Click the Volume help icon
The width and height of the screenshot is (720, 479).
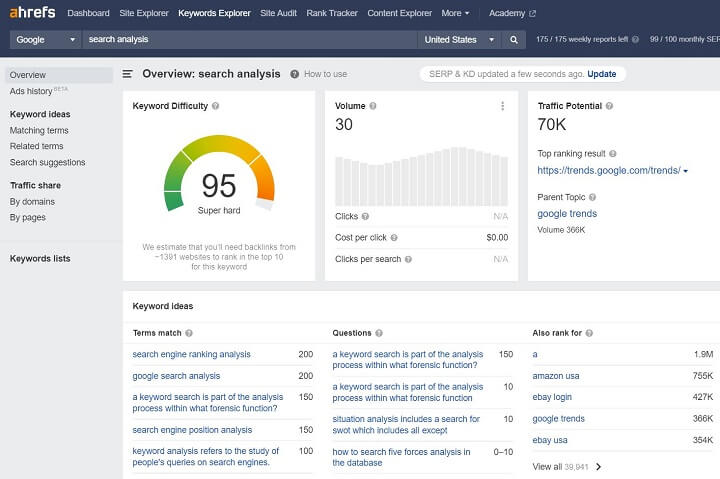point(373,106)
